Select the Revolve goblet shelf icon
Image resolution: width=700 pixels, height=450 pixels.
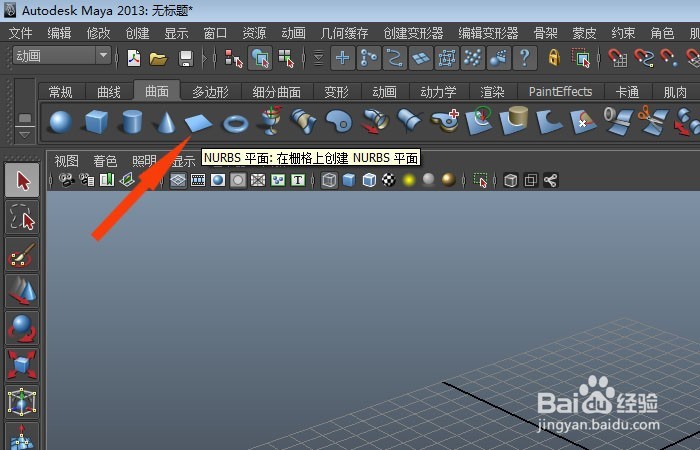tap(271, 121)
